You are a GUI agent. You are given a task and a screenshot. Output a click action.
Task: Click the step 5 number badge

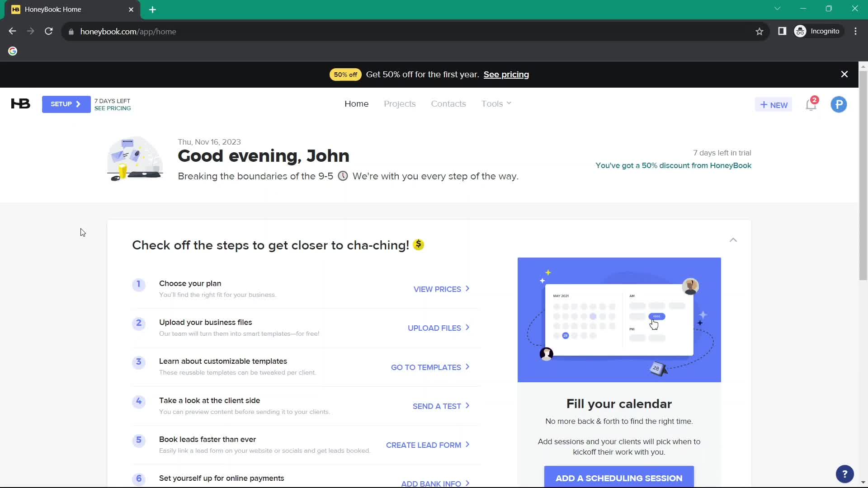click(139, 440)
